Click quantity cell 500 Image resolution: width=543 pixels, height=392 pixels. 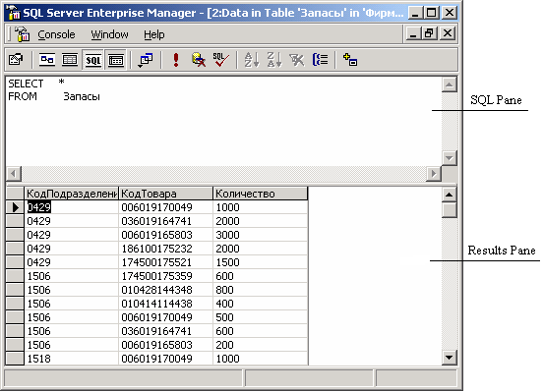(x=260, y=317)
